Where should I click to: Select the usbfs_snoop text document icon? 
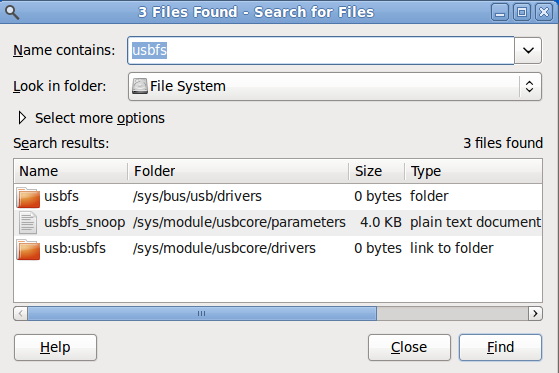click(x=28, y=223)
